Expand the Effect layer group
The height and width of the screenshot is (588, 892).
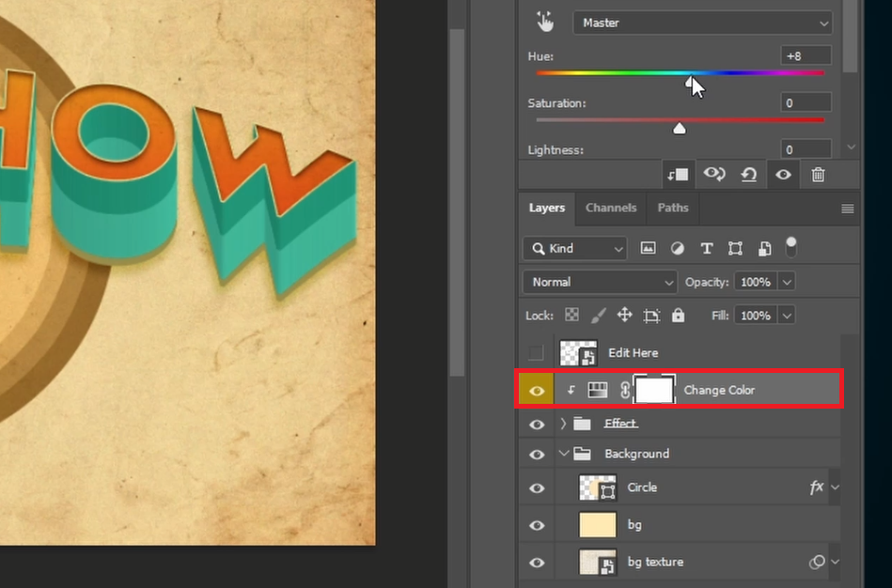pyautogui.click(x=563, y=425)
